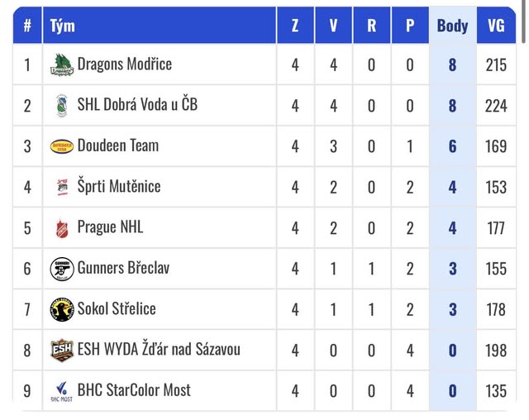Sort by the VG column header
Viewport: 529px width, 420px height.
point(496,26)
